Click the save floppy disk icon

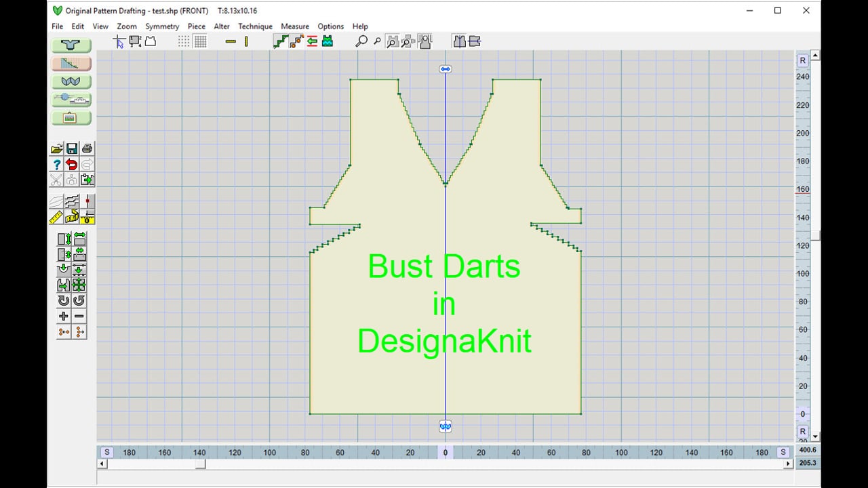click(x=72, y=148)
